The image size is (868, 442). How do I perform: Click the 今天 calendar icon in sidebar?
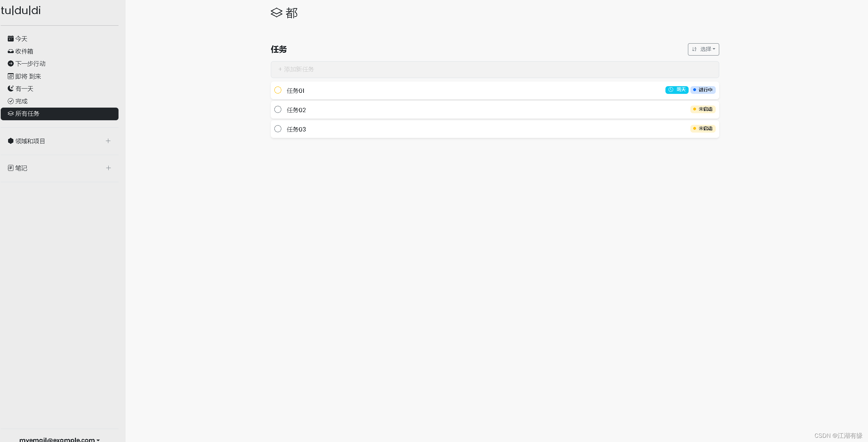coord(11,39)
